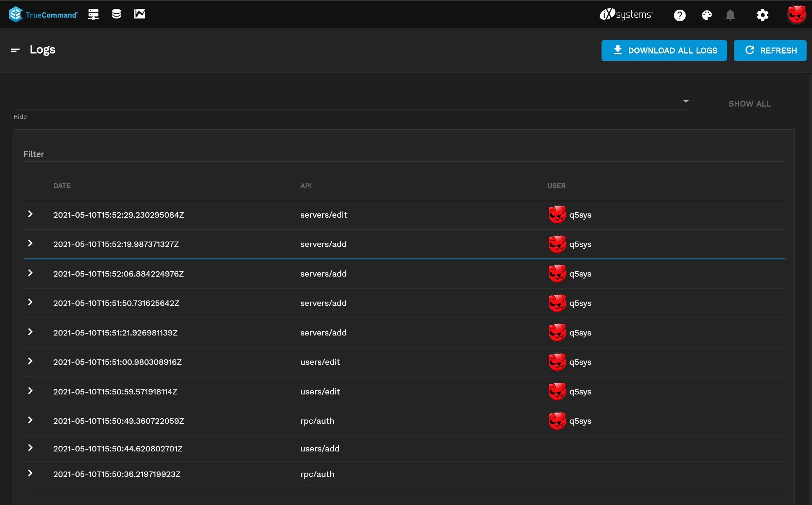Screen dimensions: 812x505
Task: Expand the servers/edit log entry
Action: pyautogui.click(x=30, y=215)
